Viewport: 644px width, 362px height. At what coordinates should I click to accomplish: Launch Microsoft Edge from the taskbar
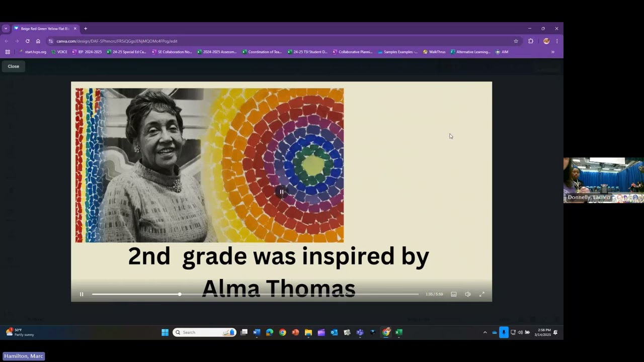270,332
